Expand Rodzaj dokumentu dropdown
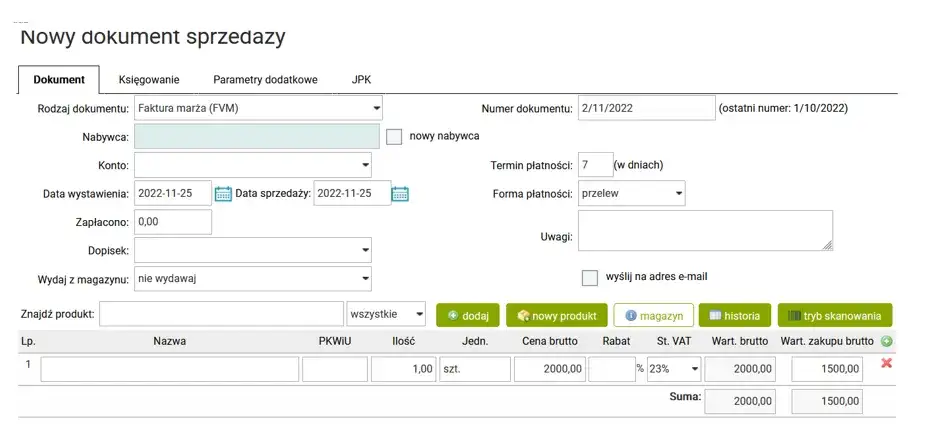The image size is (936, 436). (x=257, y=107)
